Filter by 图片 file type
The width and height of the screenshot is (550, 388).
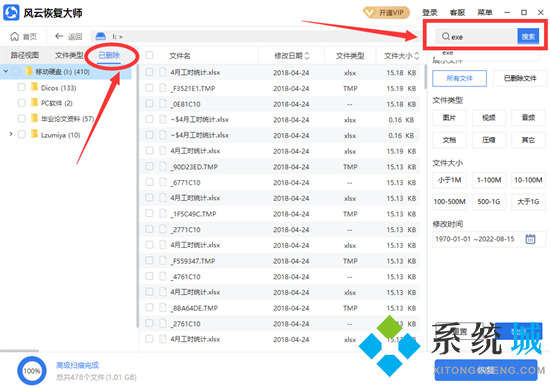click(x=449, y=118)
